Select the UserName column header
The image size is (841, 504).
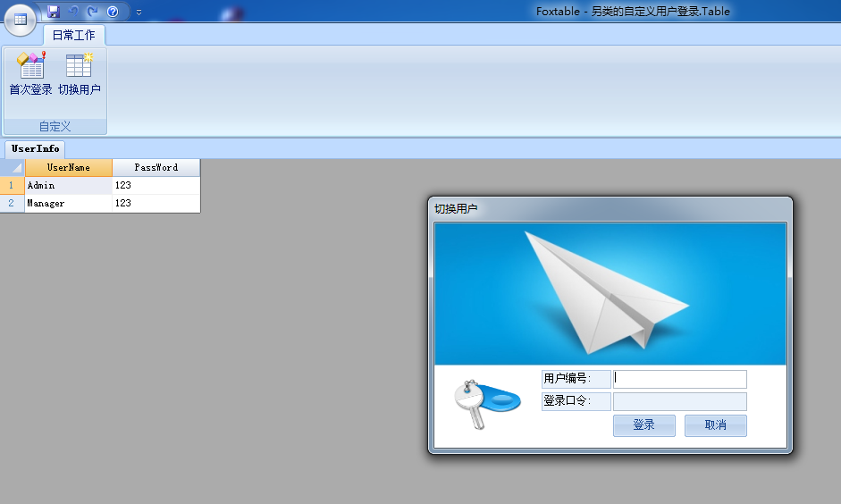click(69, 167)
